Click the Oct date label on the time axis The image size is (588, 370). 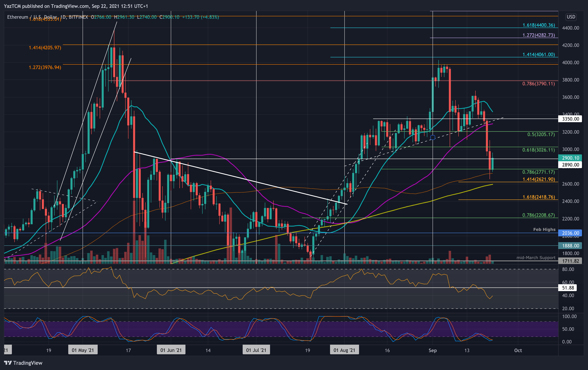point(518,350)
